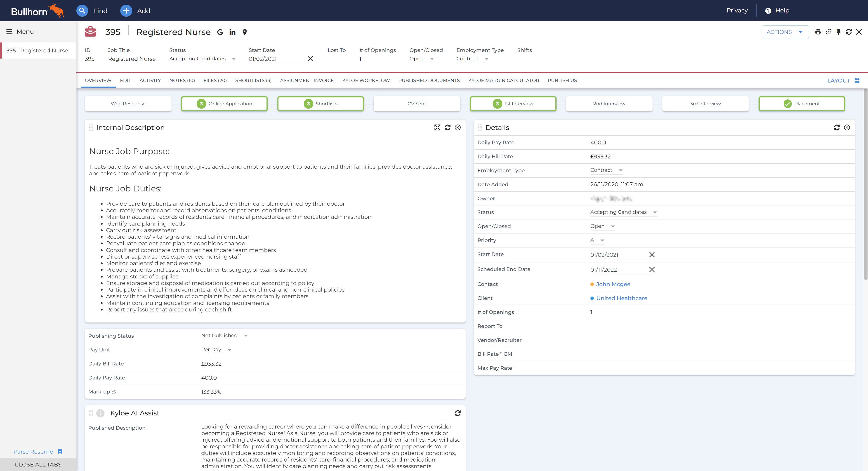
Task: Click the Kyloe AI Assist info icon
Action: (x=100, y=413)
